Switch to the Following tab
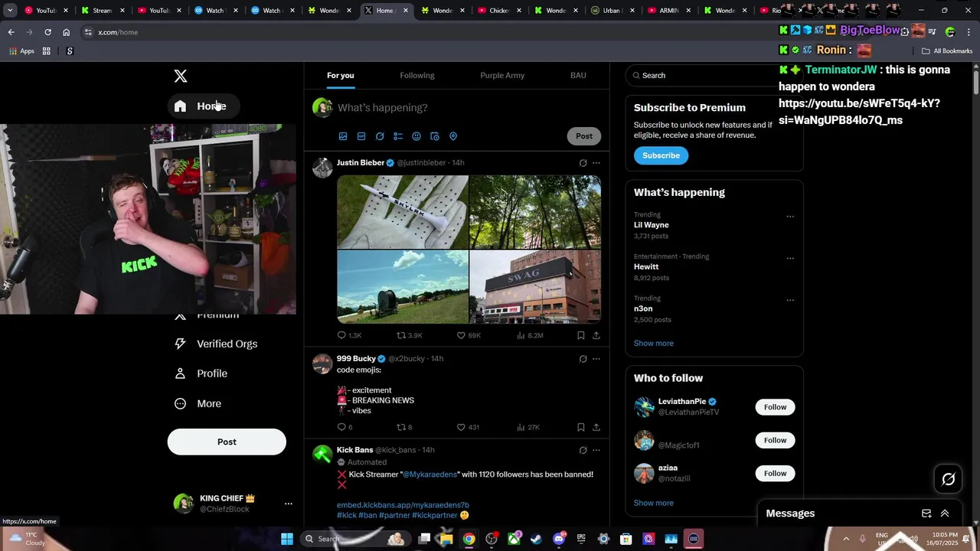The width and height of the screenshot is (980, 551). click(x=417, y=75)
